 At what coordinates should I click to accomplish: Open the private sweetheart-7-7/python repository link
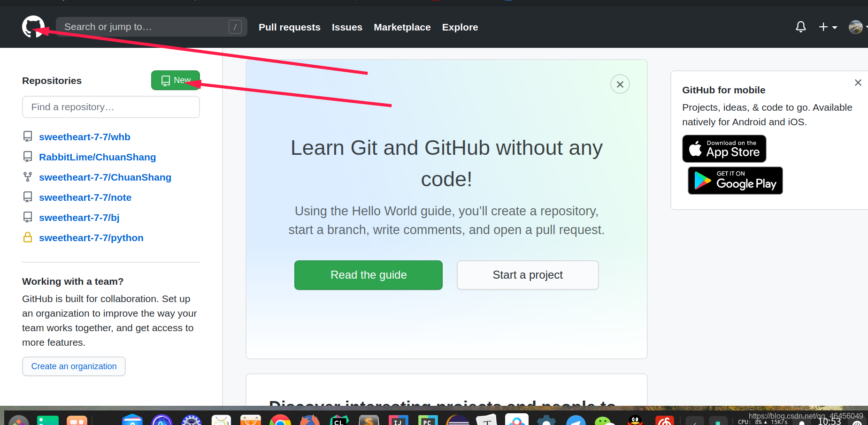pos(91,238)
